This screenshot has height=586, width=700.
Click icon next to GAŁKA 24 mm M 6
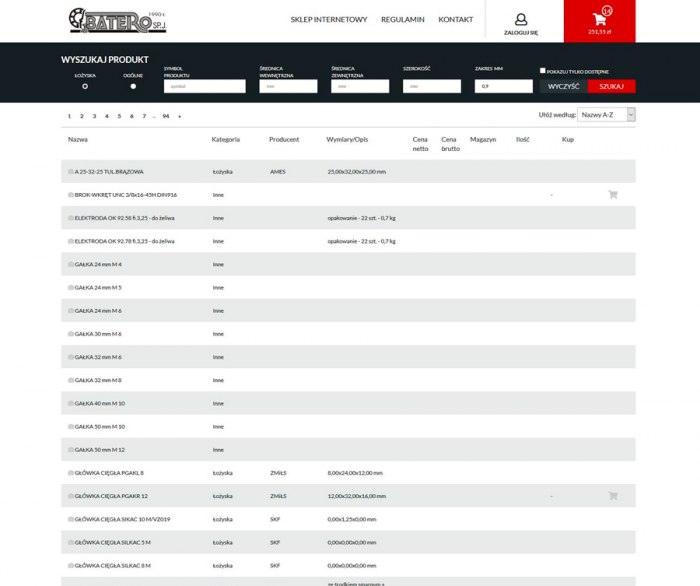point(71,311)
